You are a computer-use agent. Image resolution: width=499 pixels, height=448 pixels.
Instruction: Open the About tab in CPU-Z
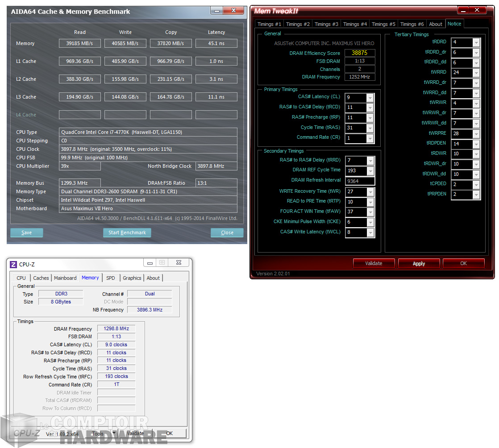(153, 278)
